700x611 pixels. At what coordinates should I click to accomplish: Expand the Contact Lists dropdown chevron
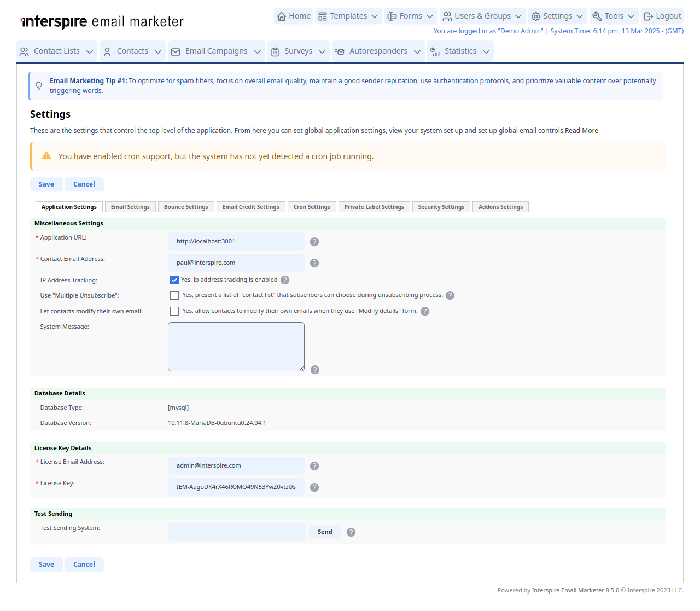(x=90, y=52)
